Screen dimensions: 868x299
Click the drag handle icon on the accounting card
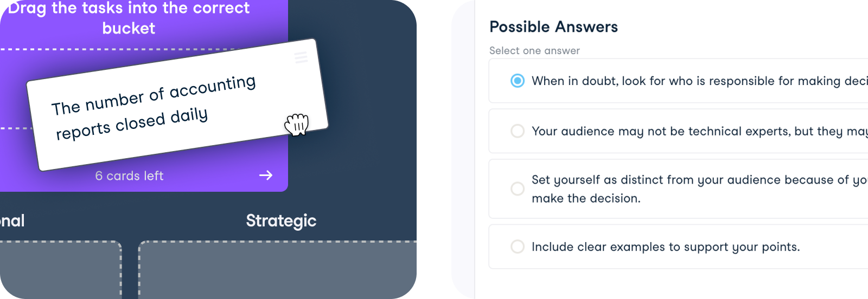[x=301, y=57]
